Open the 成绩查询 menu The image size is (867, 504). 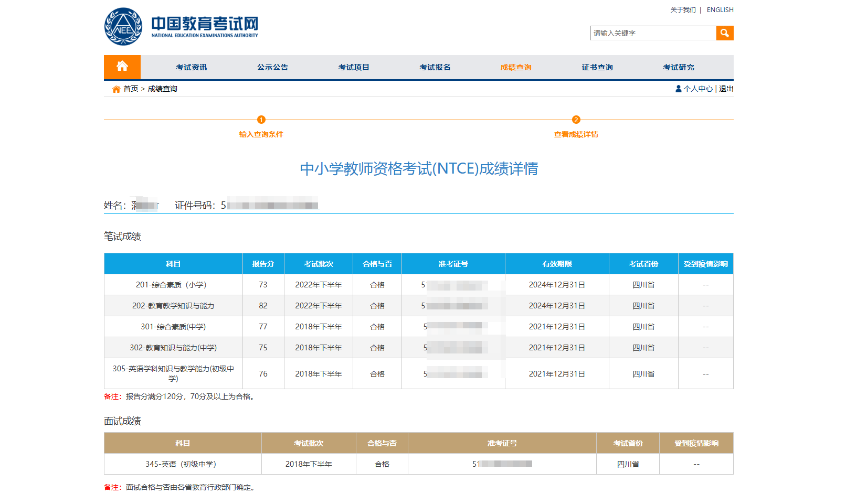516,67
